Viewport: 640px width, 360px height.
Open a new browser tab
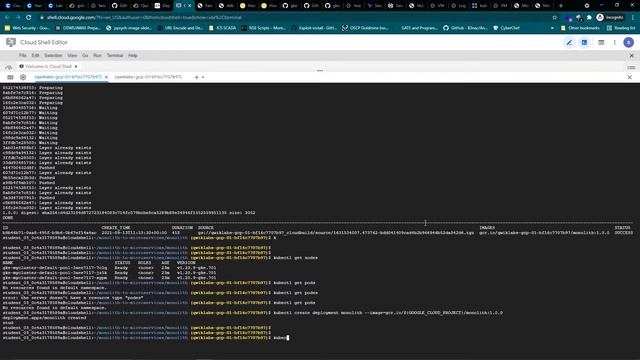pos(561,6)
